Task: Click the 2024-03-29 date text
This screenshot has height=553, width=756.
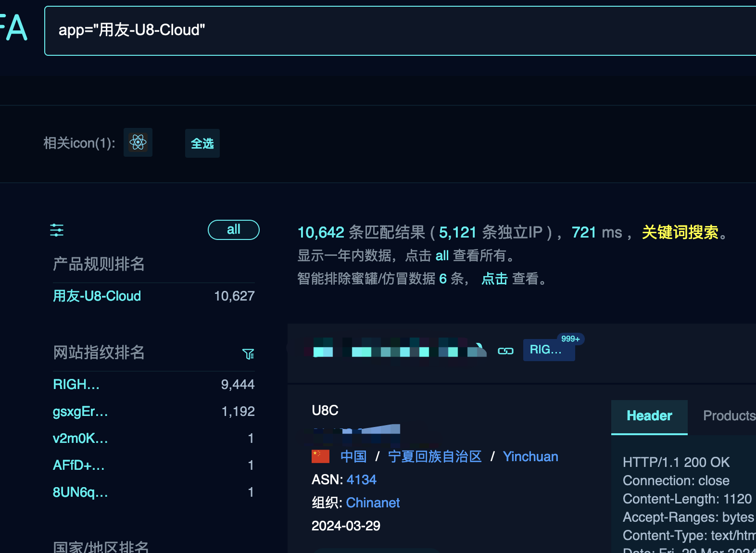Action: tap(346, 526)
